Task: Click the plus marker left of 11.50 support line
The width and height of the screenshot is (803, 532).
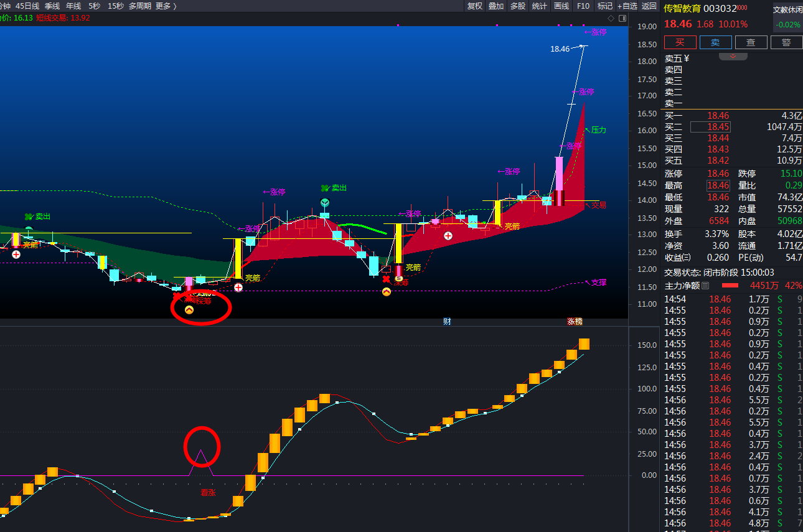Action: click(238, 287)
